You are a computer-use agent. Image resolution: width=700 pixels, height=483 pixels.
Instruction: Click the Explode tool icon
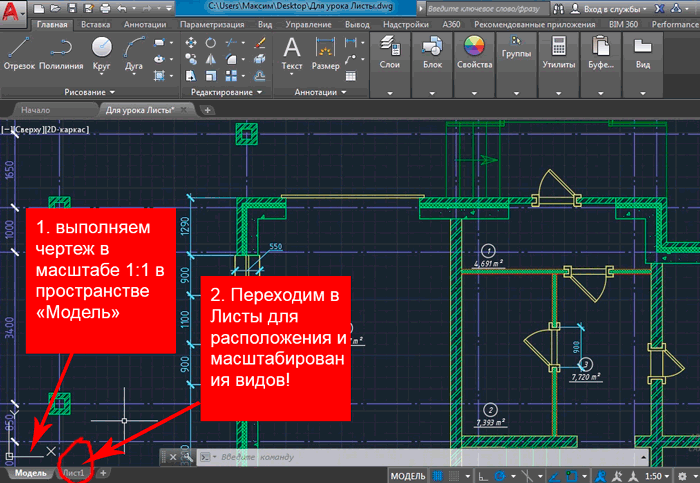tap(259, 59)
